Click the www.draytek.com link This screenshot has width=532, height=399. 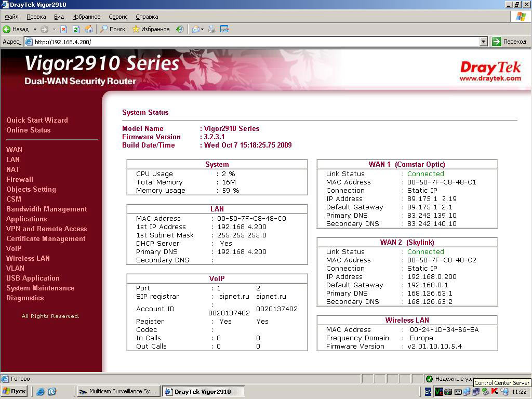tap(490, 78)
